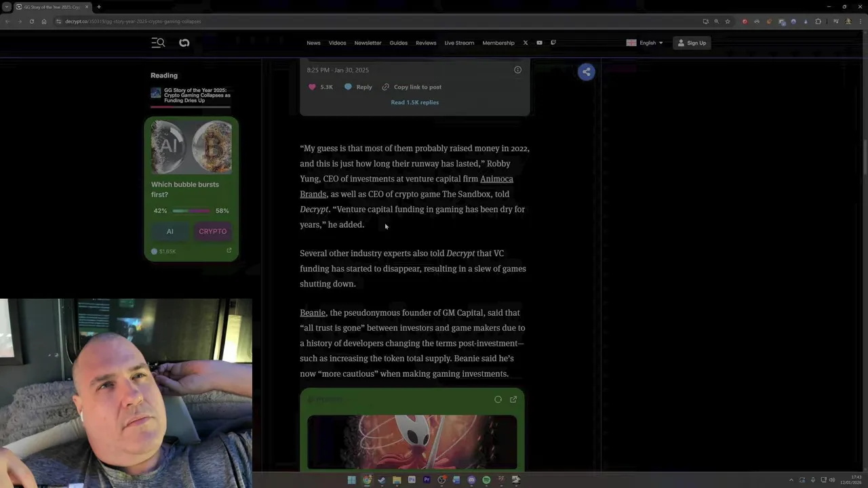The image size is (868, 488).
Task: Close the GG Story of the Year tab
Action: 87,7
